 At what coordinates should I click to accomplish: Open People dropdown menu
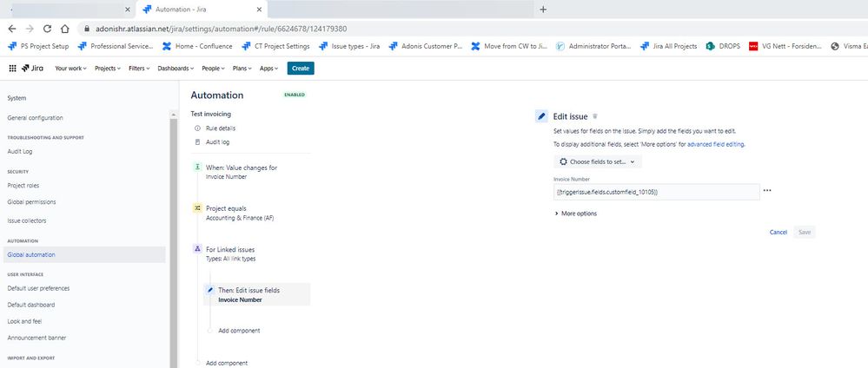tap(213, 68)
